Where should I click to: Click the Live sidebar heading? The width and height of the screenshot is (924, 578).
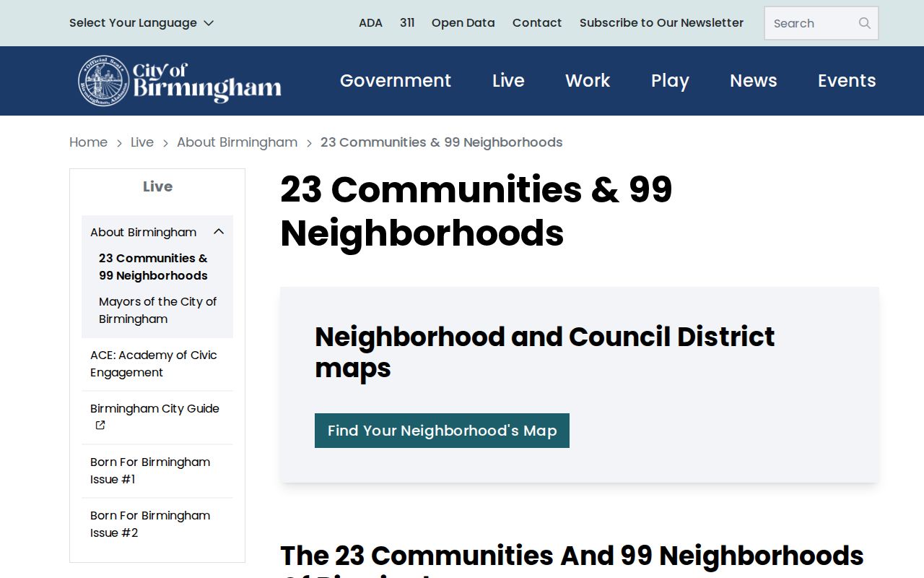(x=157, y=186)
